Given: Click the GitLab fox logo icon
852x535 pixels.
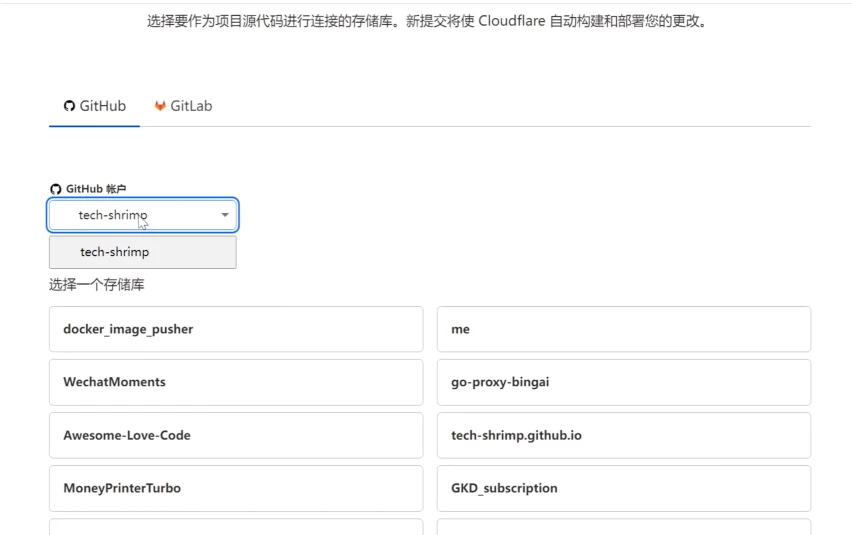Looking at the screenshot, I should tap(160, 106).
